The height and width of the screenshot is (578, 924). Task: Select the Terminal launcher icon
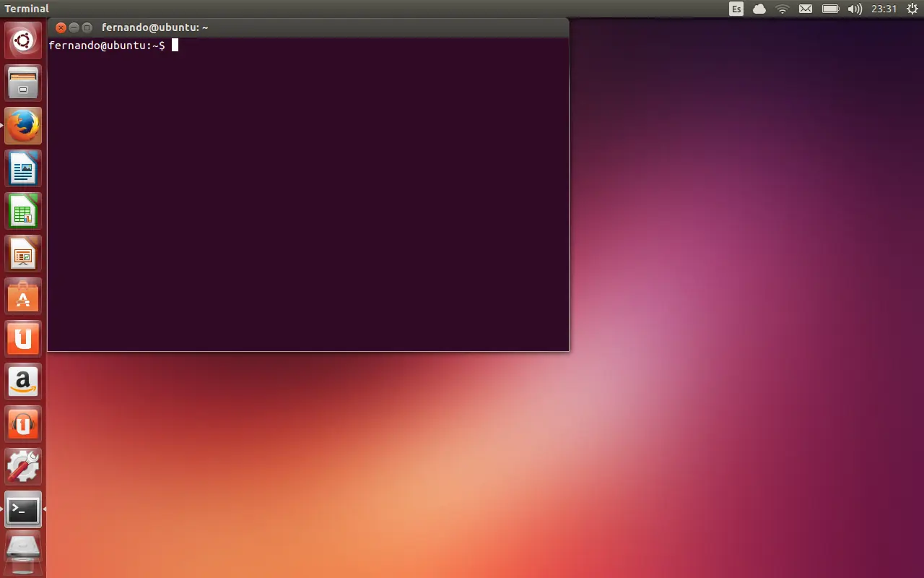[x=23, y=510]
